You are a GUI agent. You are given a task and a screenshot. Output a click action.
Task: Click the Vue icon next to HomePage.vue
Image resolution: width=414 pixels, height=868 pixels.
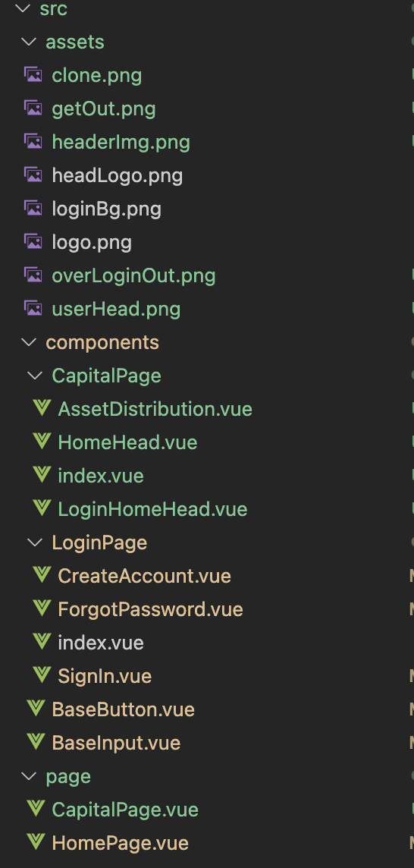coord(36,842)
